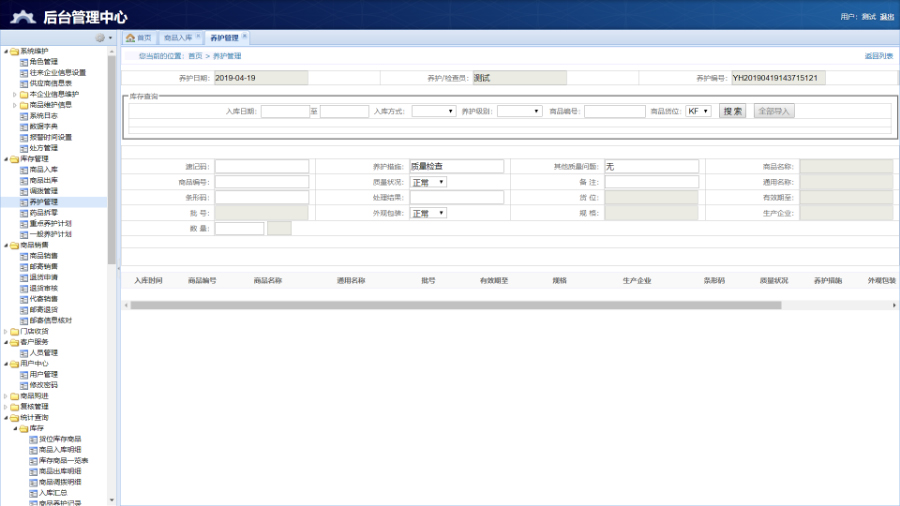The image size is (900, 506).
Task: Click the 数量 input field
Action: pos(239,229)
